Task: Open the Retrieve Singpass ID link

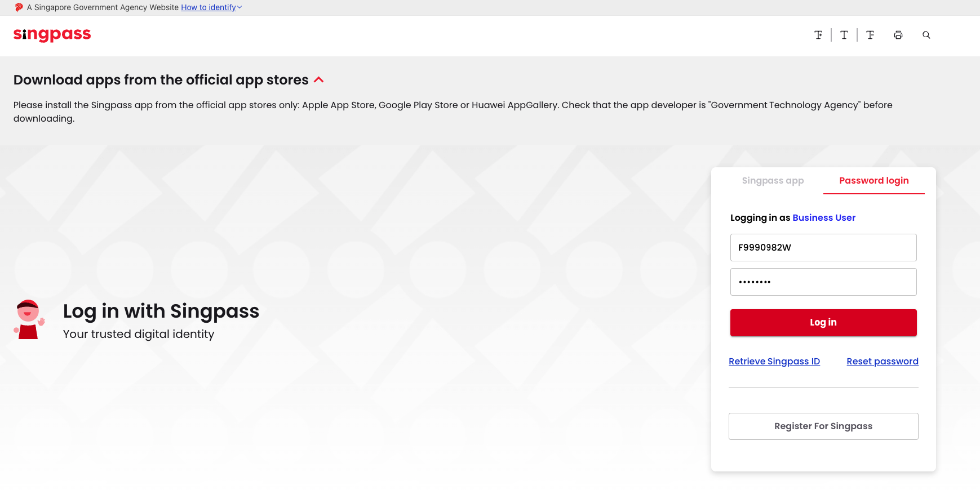Action: coord(774,362)
